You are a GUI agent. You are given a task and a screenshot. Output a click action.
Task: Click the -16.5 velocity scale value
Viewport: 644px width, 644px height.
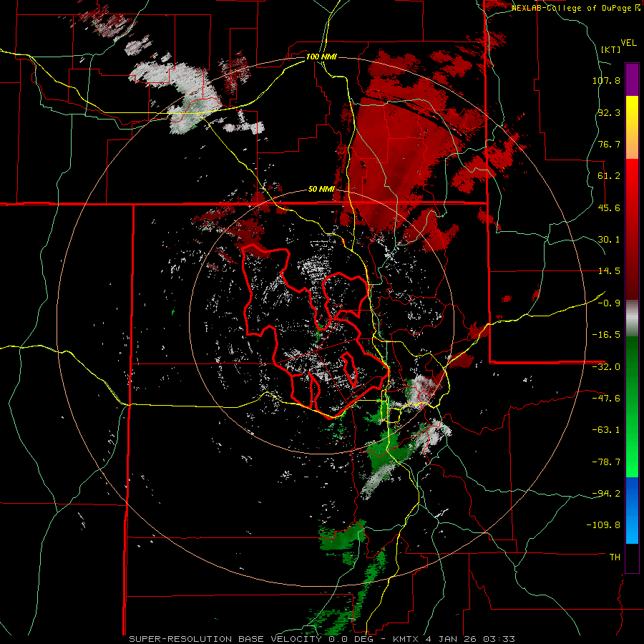pos(606,335)
